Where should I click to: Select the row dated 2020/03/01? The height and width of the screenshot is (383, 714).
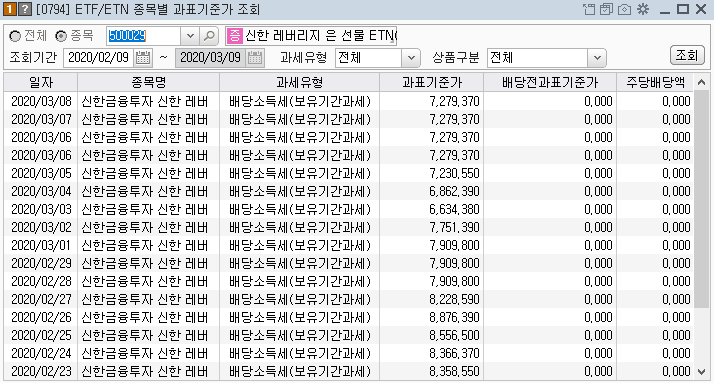(348, 245)
